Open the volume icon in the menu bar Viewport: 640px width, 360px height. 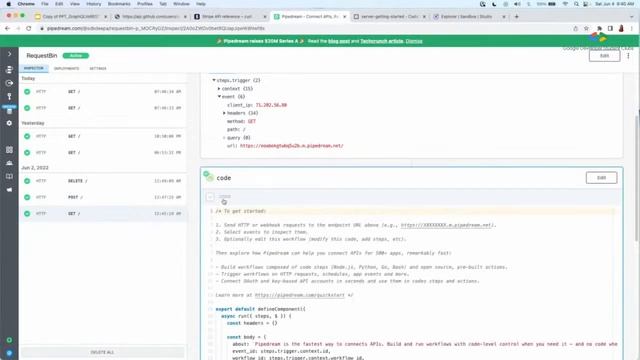click(517, 4)
